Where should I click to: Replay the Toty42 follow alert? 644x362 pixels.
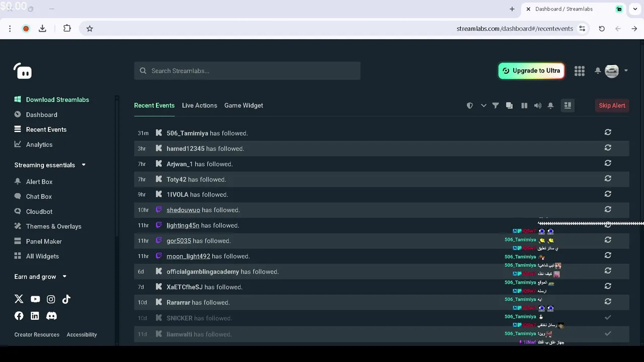608,178
